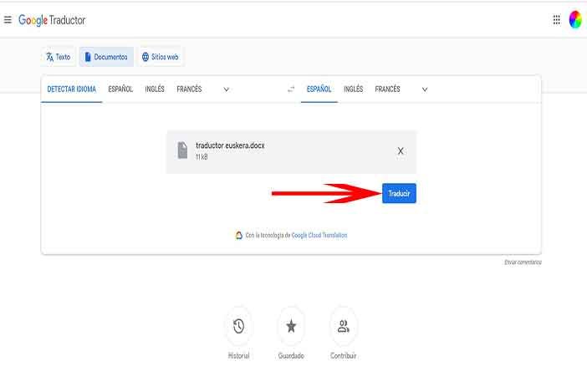587x392 pixels.
Task: Select Detectar idioma as source
Action: click(72, 89)
